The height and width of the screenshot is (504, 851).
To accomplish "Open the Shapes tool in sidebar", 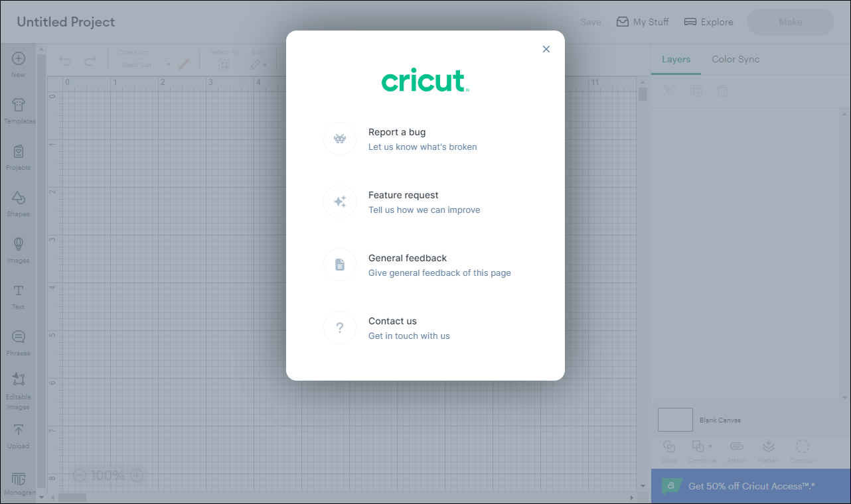I will coord(19,204).
